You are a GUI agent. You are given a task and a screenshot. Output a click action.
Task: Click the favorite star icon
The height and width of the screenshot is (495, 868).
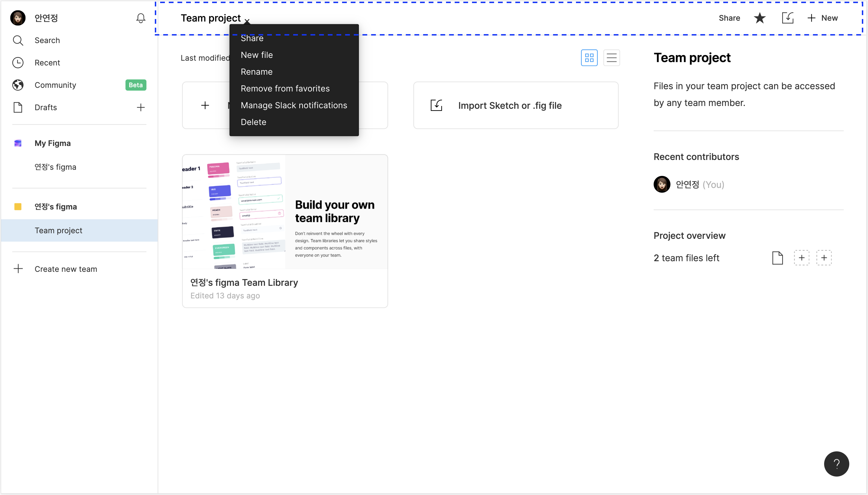[x=760, y=18]
